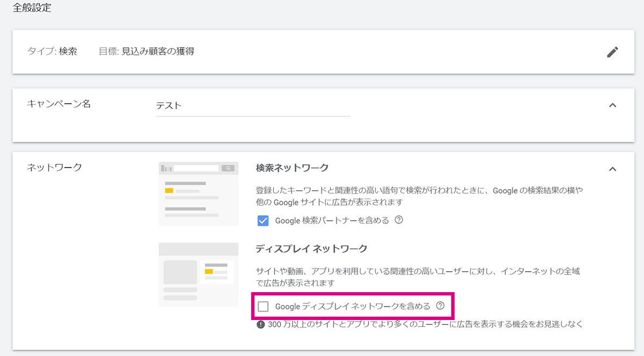Open help icon beside Google ディスプレイ ネットワークを含める
Viewport: 644px width, 356px height.
click(441, 306)
